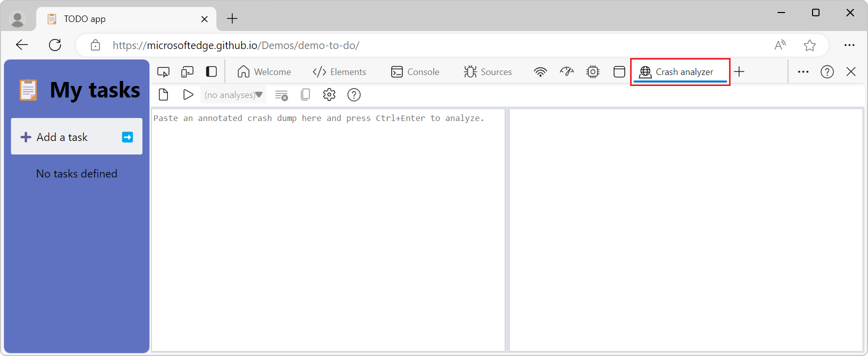Open a new browser tab

coord(232,19)
